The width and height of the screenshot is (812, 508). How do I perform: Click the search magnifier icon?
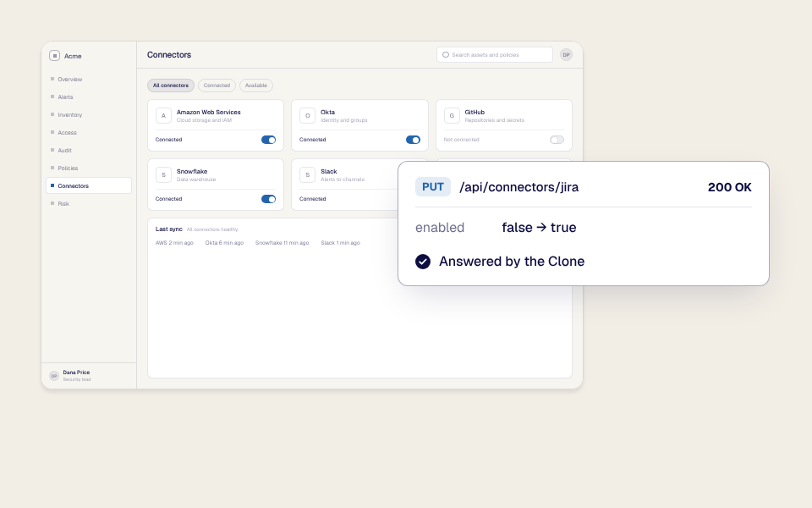pos(446,55)
